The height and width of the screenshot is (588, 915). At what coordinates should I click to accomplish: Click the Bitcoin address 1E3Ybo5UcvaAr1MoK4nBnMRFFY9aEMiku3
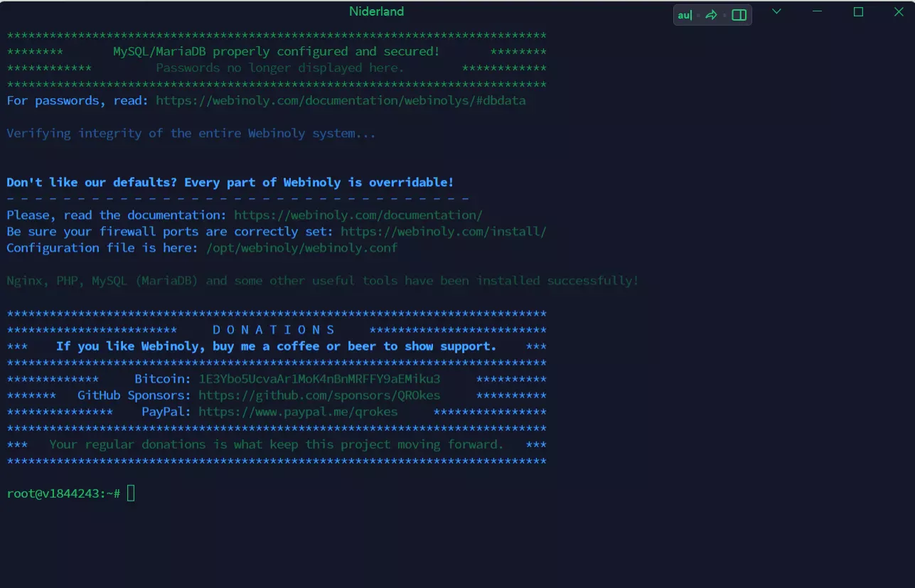(x=319, y=379)
